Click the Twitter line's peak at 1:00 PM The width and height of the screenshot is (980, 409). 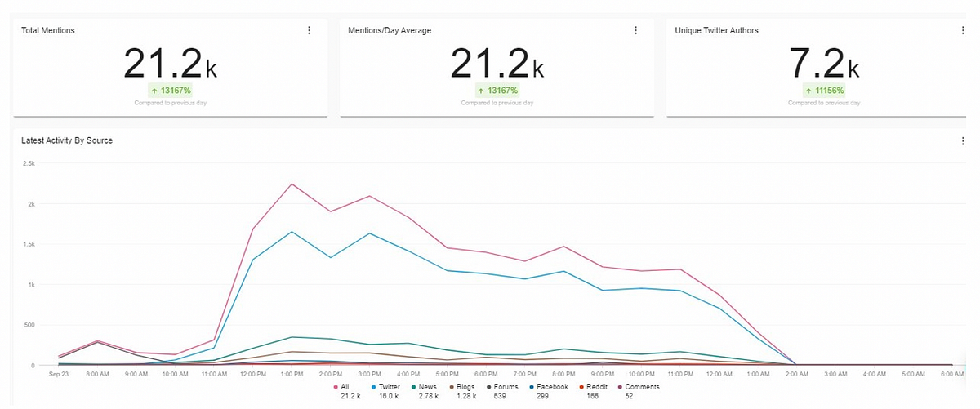coord(292,232)
